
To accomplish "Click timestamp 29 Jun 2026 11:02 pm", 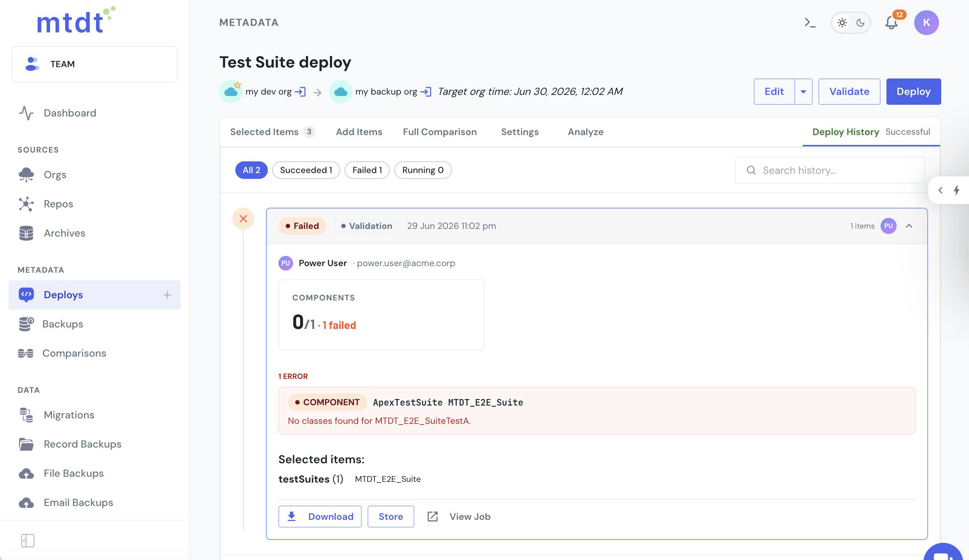I will click(451, 226).
